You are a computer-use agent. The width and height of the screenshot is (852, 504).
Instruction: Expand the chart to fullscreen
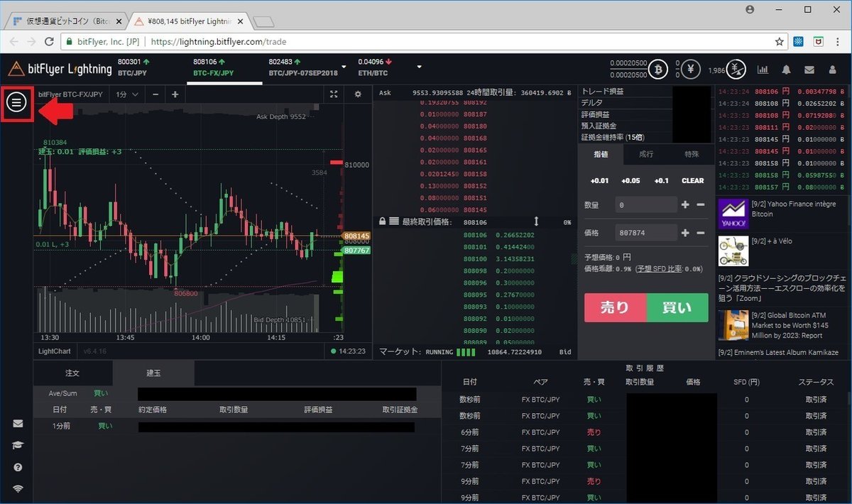coord(334,94)
